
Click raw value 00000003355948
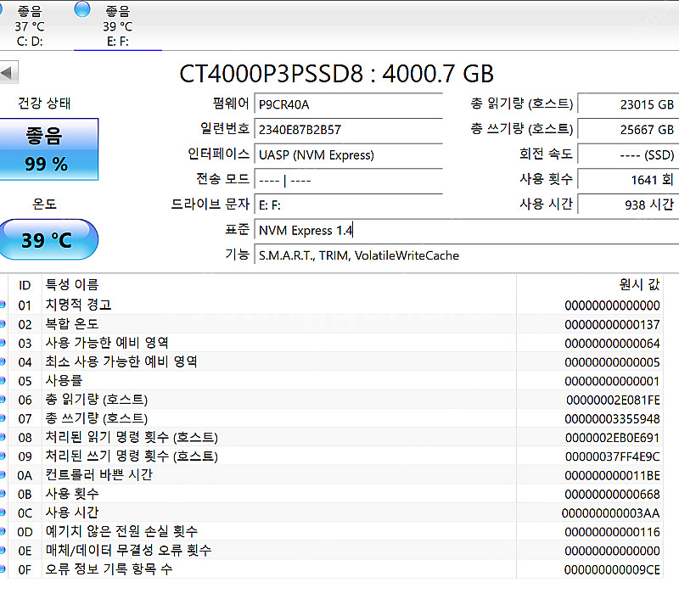tap(612, 419)
